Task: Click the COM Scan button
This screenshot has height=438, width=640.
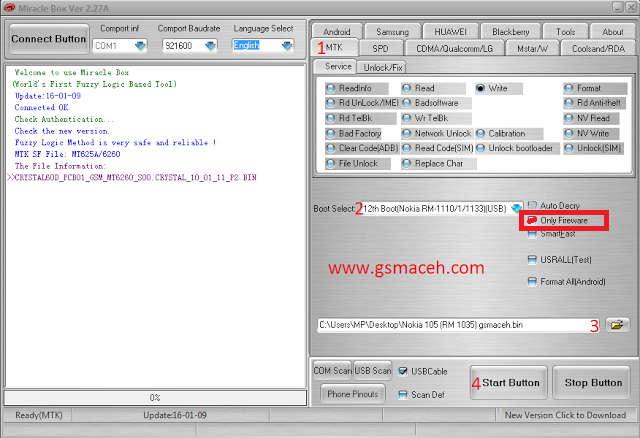Action: (332, 371)
